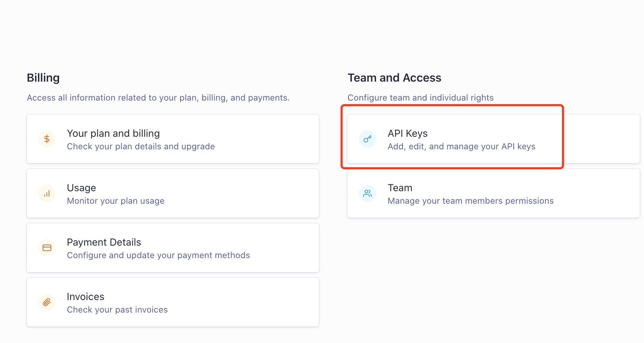Open the Invoices title link
The height and width of the screenshot is (343, 644).
click(86, 297)
